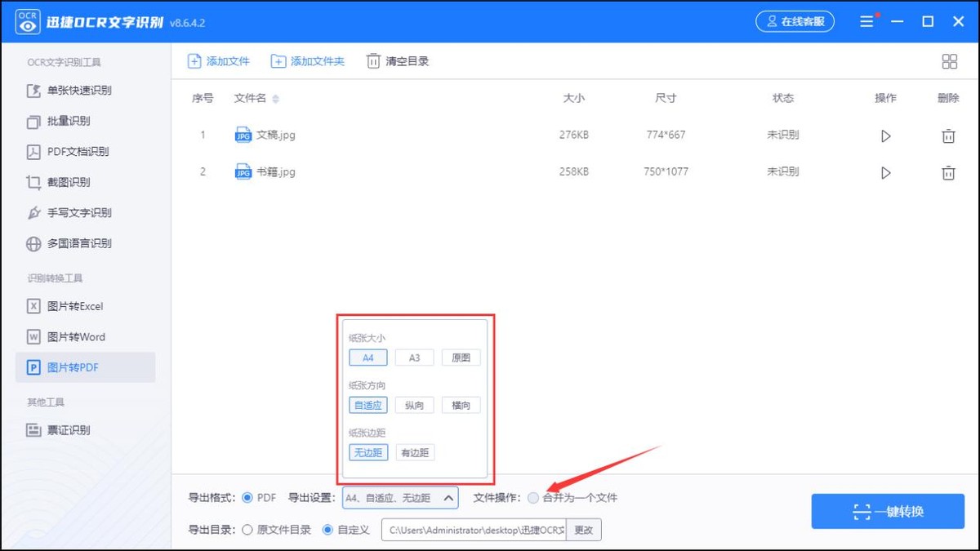Click the 一键转换 button
This screenshot has width=980, height=551.
point(887,511)
